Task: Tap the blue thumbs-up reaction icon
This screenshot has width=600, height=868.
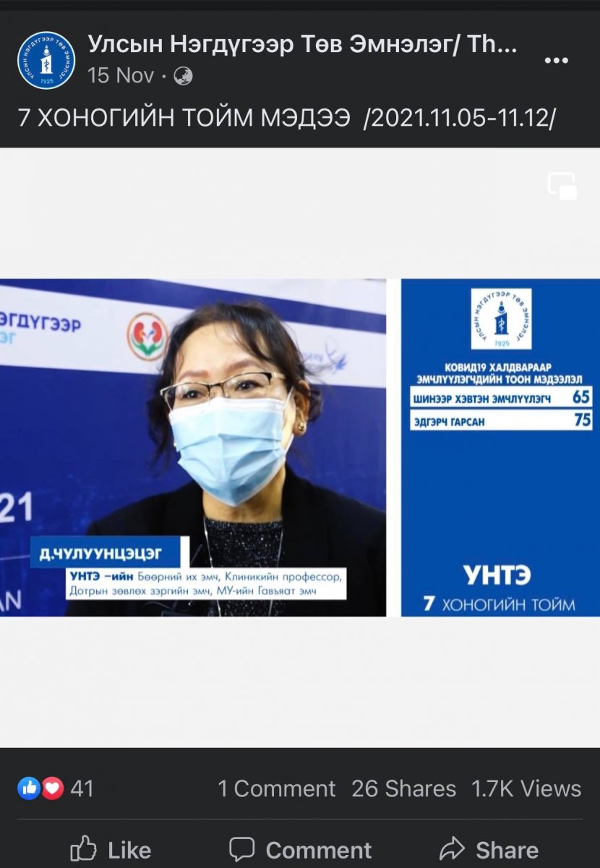Action: (x=29, y=788)
